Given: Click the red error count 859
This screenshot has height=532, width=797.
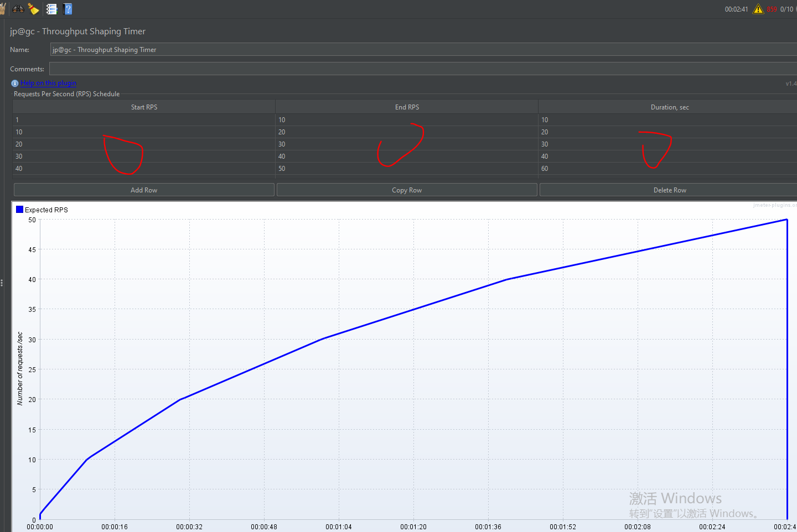Looking at the screenshot, I should (x=772, y=9).
